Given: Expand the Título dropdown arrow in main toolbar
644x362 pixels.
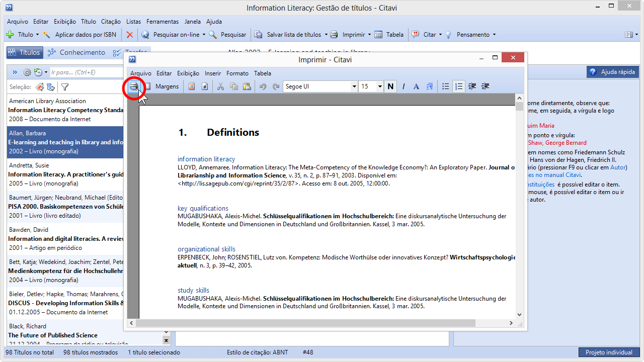Looking at the screenshot, I should pyautogui.click(x=37, y=35).
